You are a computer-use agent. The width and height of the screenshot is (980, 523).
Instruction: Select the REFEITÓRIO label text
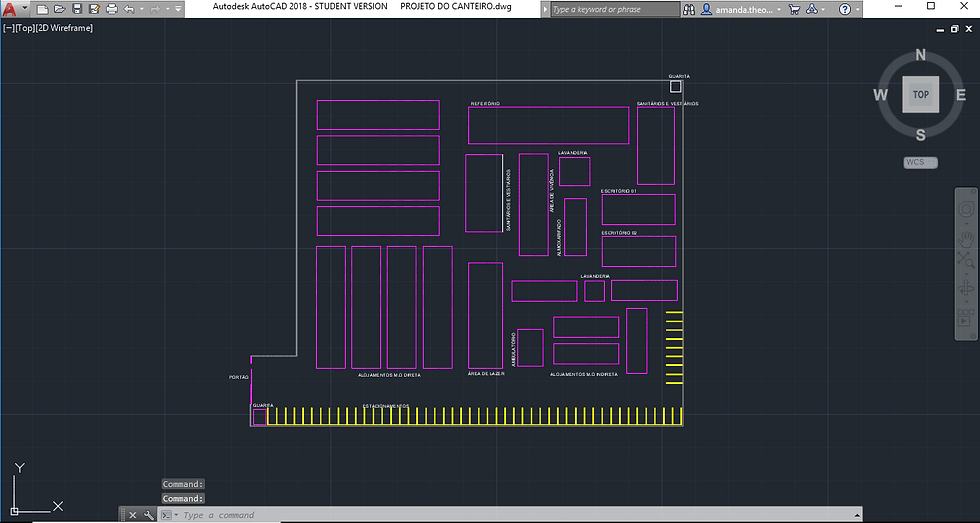tap(485, 104)
